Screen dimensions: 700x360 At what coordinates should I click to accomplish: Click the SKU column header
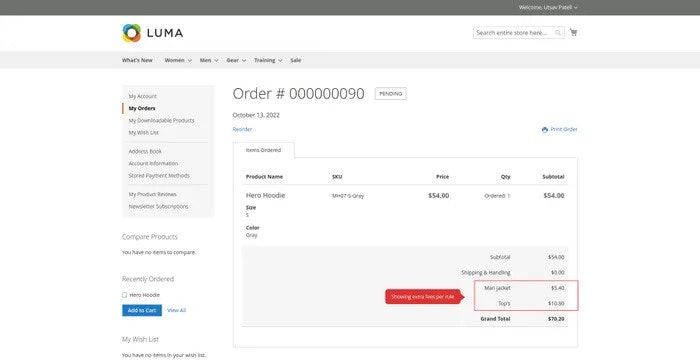pyautogui.click(x=337, y=177)
